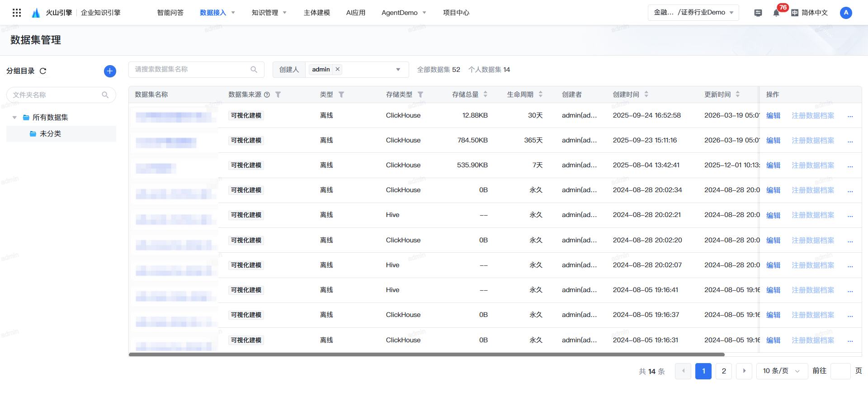Screen dimensions: 868x397
Task: Collapse the 所有数据集 tree node
Action: (14, 118)
